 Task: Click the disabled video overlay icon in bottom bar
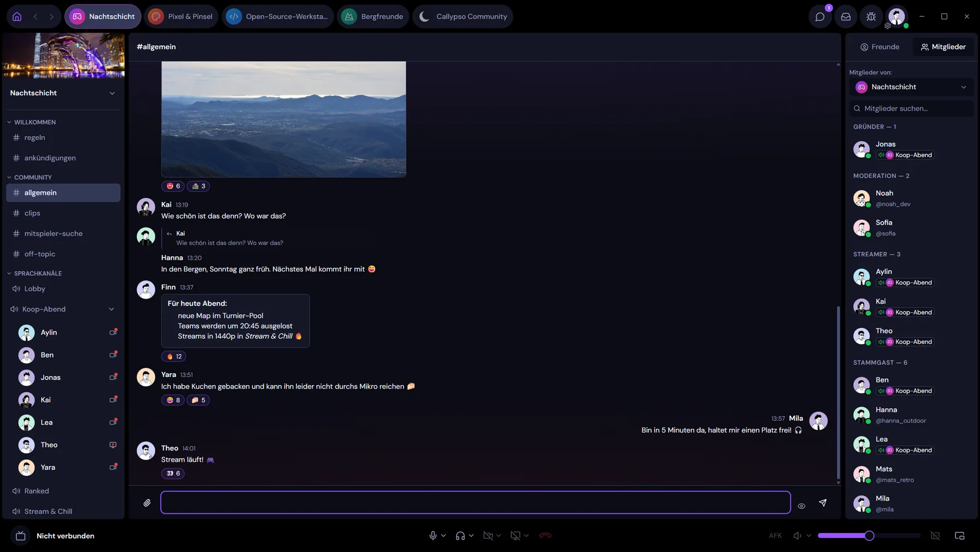pyautogui.click(x=935, y=536)
